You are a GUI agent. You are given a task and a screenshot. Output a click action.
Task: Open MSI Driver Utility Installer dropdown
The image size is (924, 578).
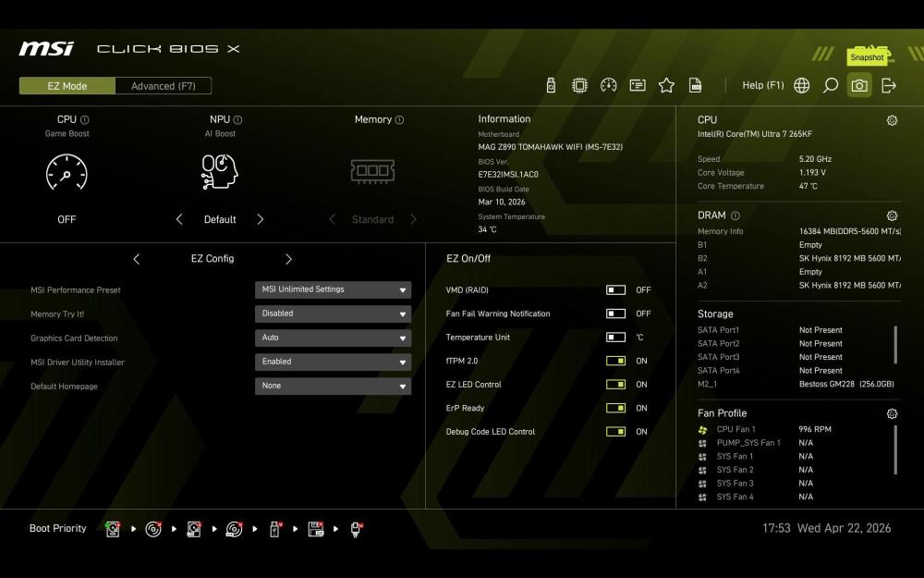(x=333, y=363)
